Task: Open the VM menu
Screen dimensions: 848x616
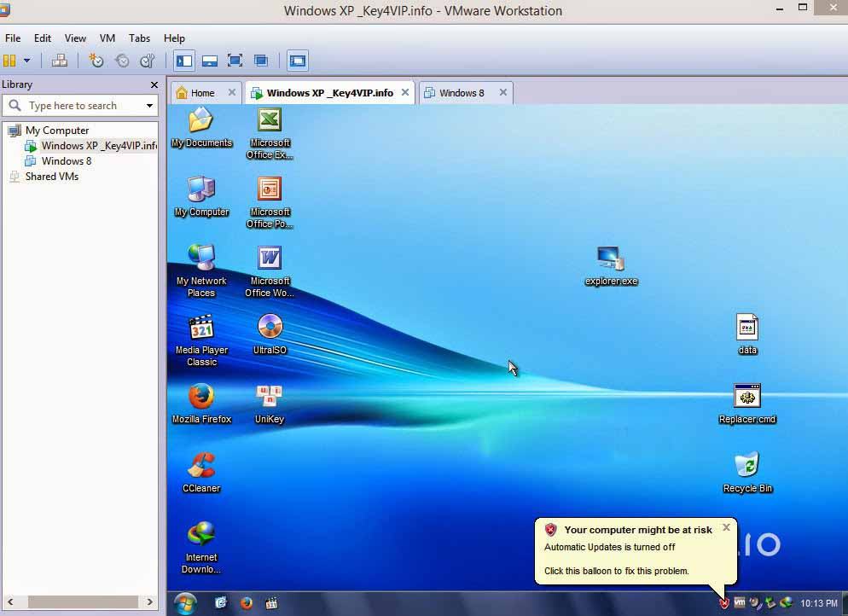Action: pyautogui.click(x=107, y=38)
